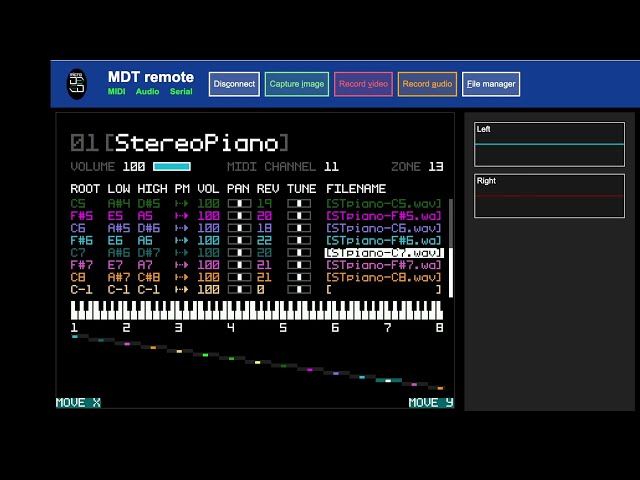This screenshot has width=640, height=480.
Task: Click PM arrow icon in C-1 row
Action: coord(182,289)
